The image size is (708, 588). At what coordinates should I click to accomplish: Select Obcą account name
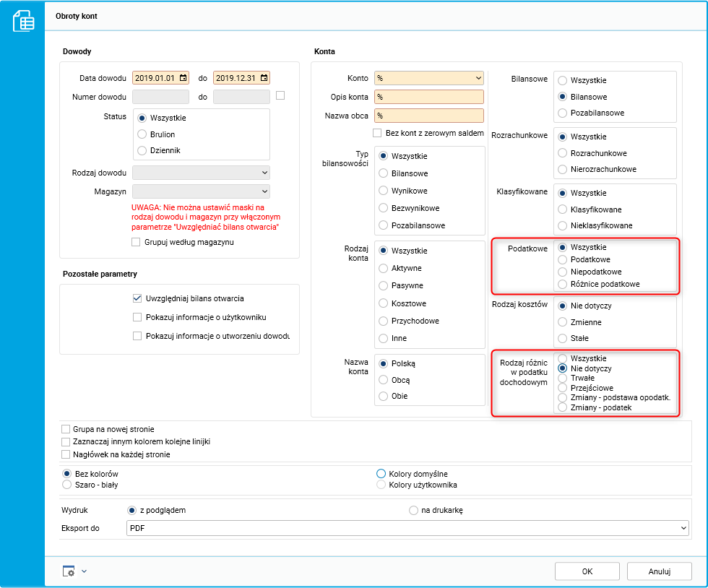(384, 380)
